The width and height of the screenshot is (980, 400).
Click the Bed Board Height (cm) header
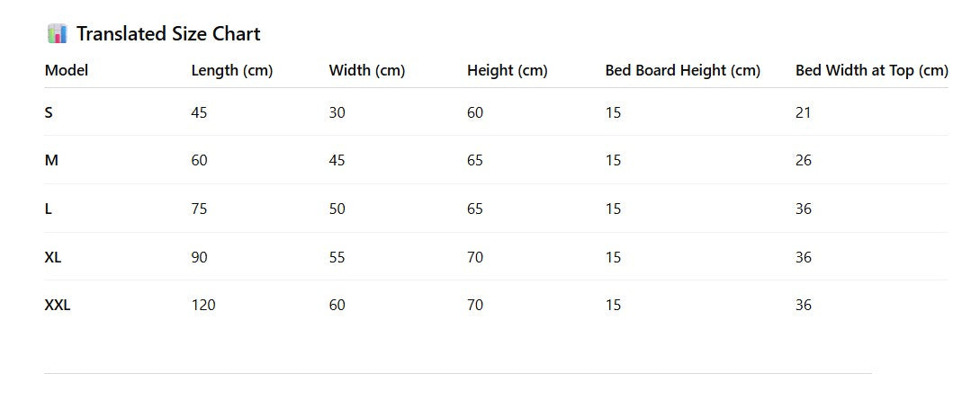(682, 70)
